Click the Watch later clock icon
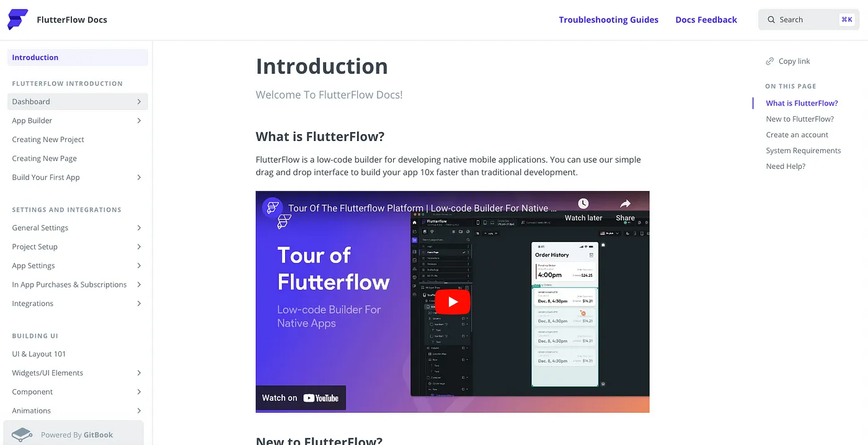 583,204
